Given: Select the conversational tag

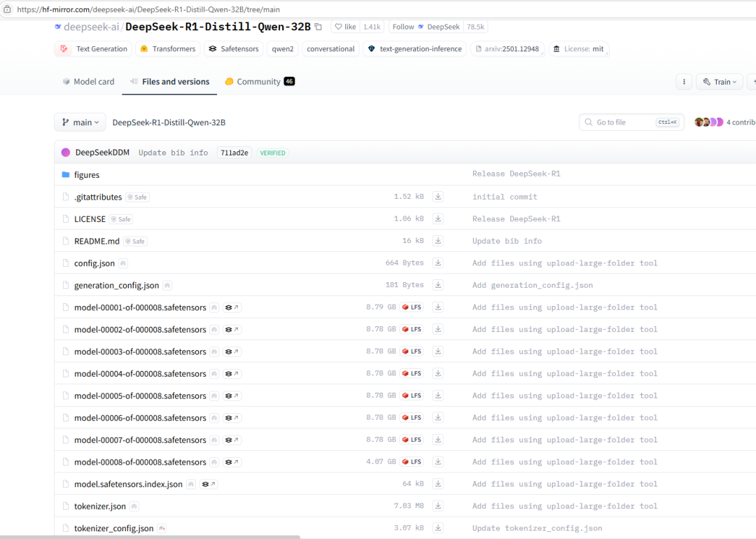Looking at the screenshot, I should 330,49.
